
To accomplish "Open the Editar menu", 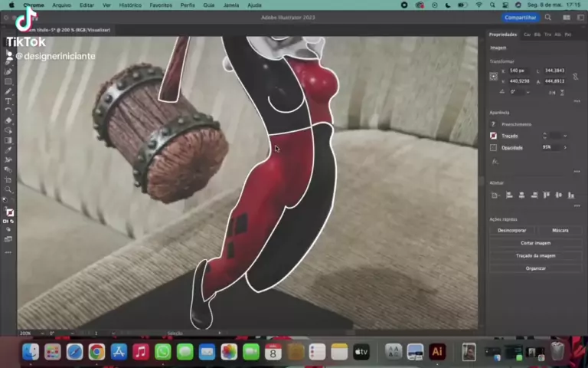I will point(87,5).
